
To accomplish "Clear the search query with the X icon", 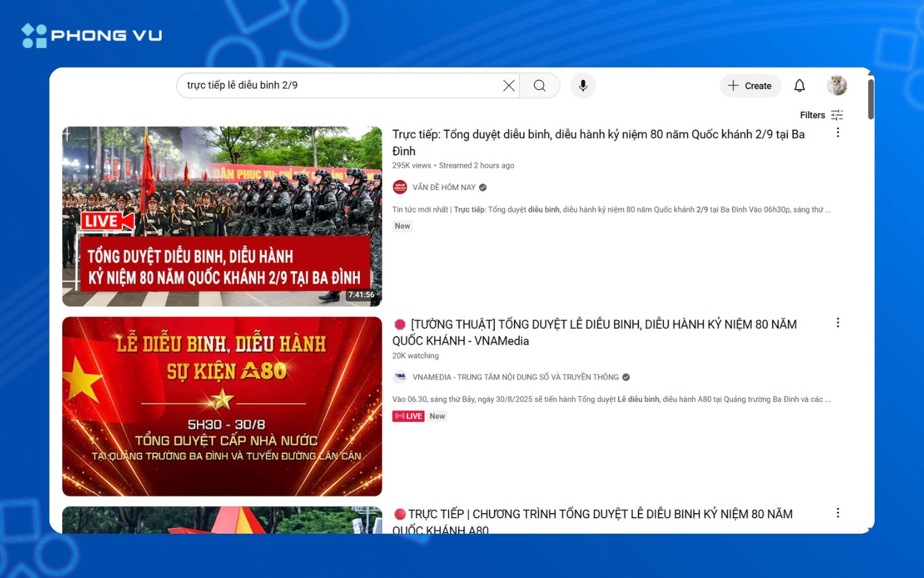I will click(509, 85).
